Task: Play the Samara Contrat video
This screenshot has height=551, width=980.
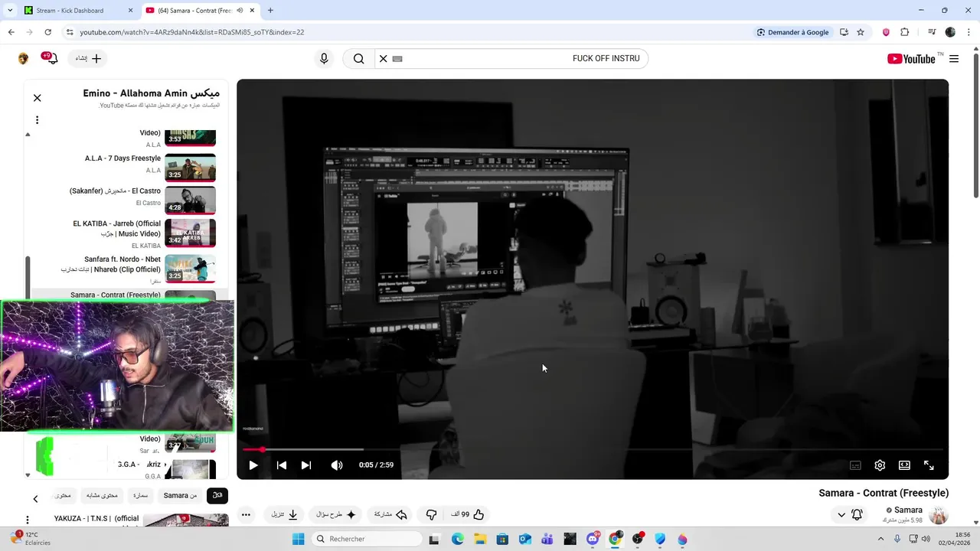Action: (x=253, y=465)
